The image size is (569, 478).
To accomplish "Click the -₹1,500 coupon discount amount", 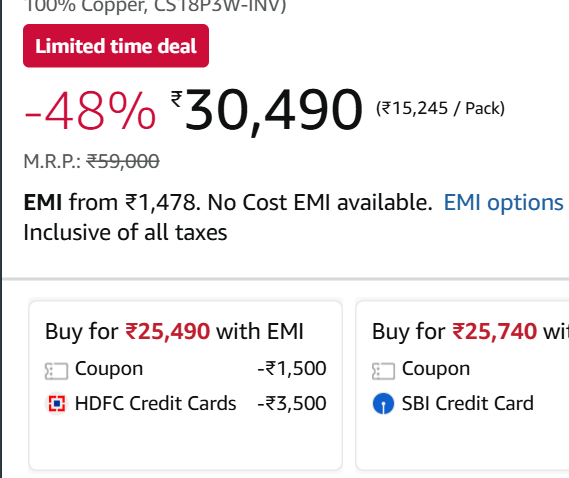I will click(x=292, y=368).
